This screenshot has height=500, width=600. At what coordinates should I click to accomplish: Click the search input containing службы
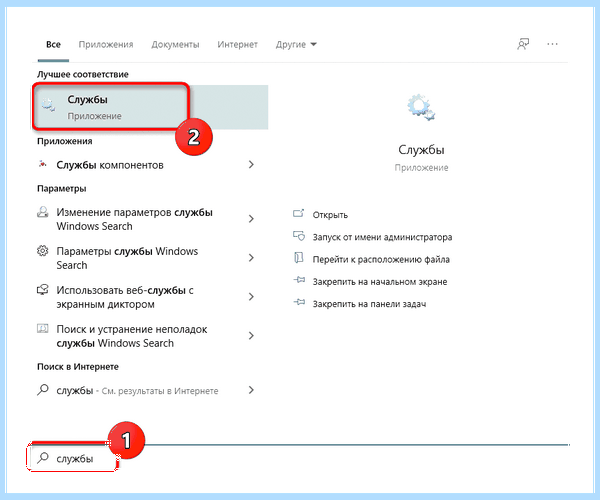75,458
